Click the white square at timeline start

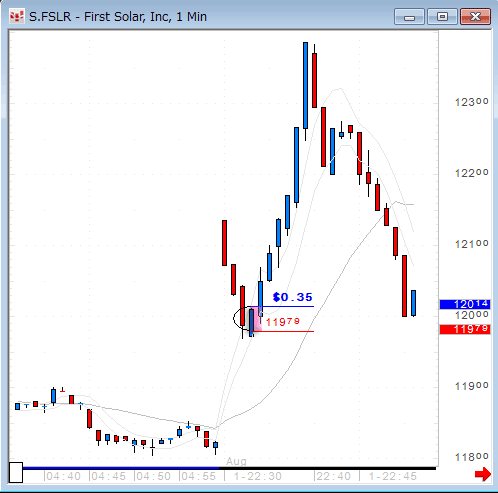16,472
